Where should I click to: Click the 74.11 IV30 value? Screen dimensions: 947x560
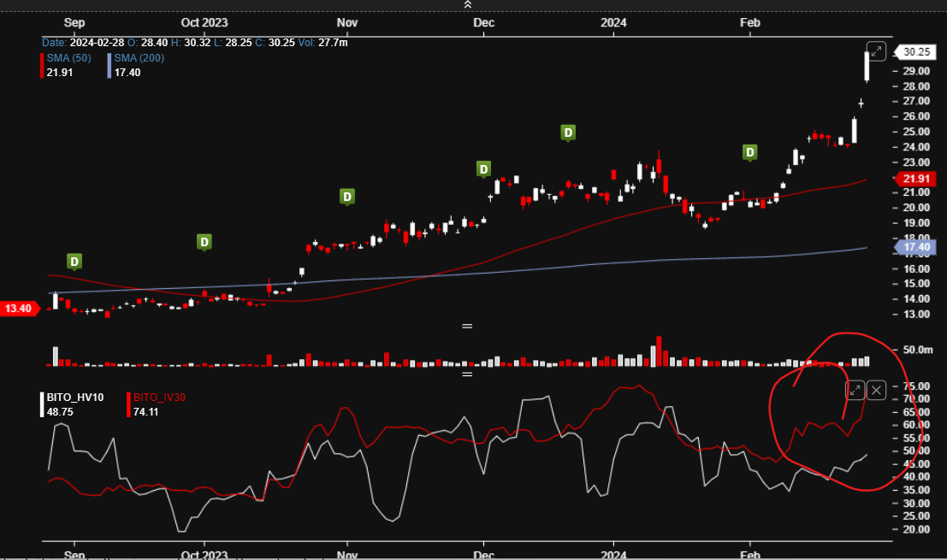coord(145,411)
